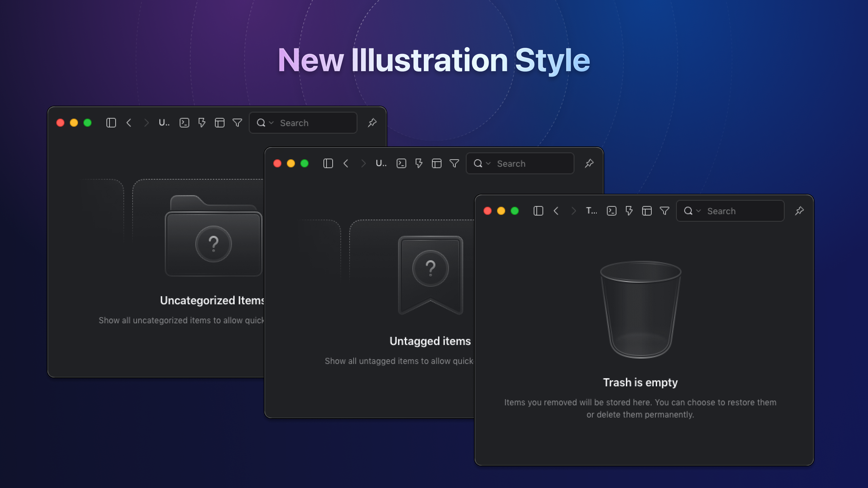868x488 pixels.
Task: Click lightning bolt in Uncategorized Items window
Action: click(x=202, y=123)
